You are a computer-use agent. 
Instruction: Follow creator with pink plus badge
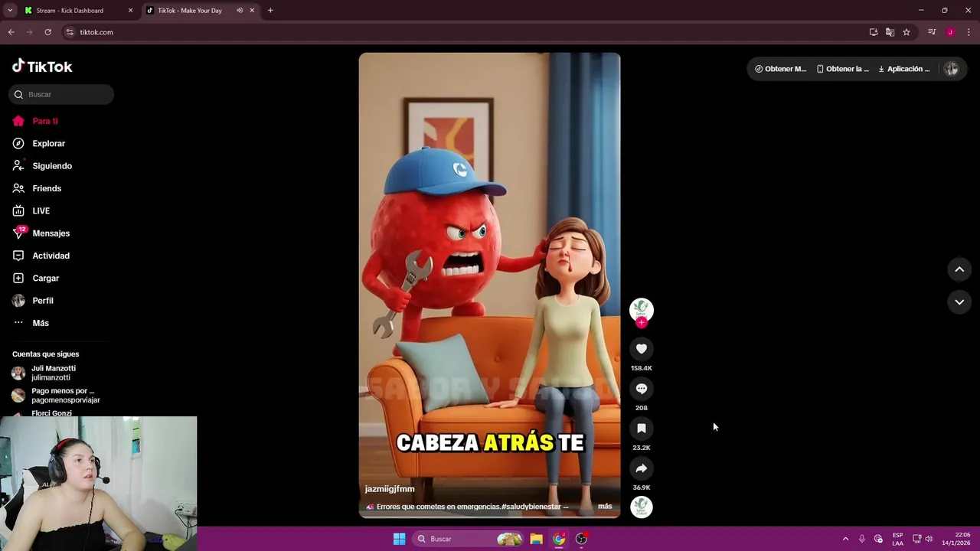pos(642,323)
